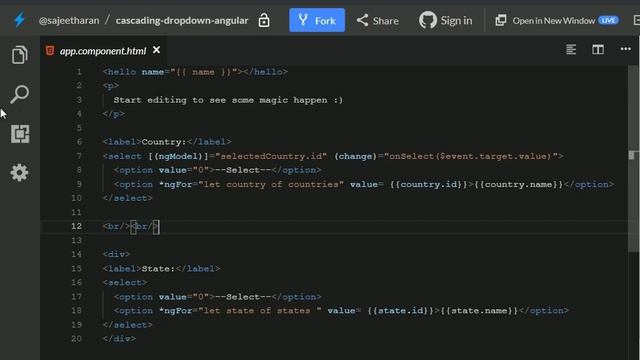This screenshot has width=640, height=360.
Task: Click '--Select--' option text on line 17
Action: 243,297
